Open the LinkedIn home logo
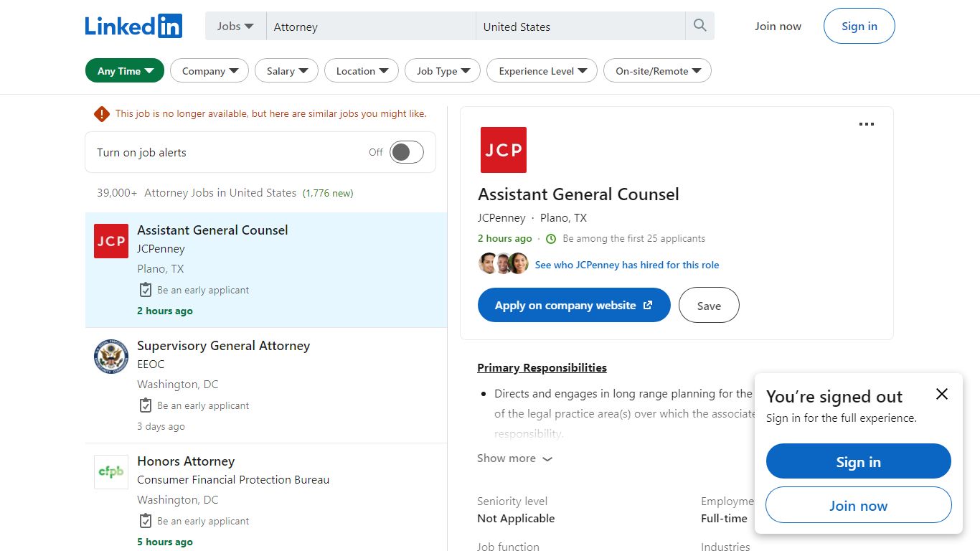 [x=133, y=26]
